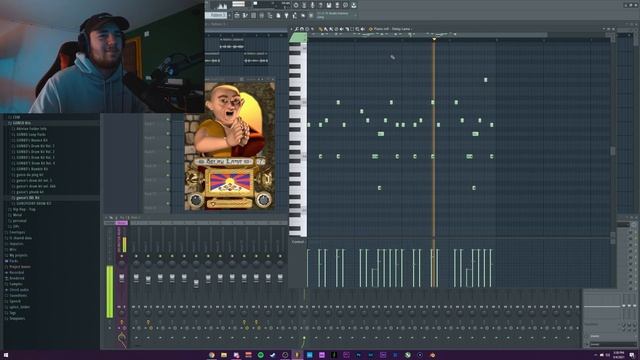This screenshot has height=360, width=640.
Task: Adjust Delay Lama right knob
Action: coord(264,200)
